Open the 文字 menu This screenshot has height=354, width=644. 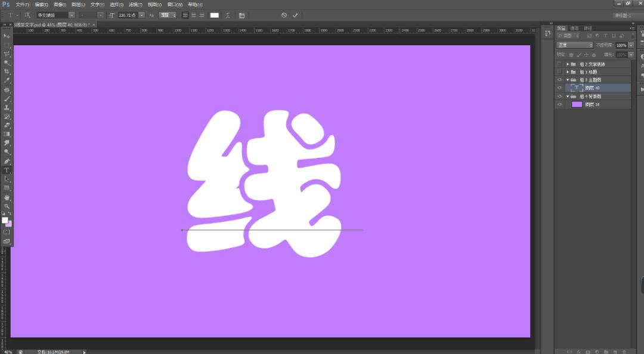coord(95,4)
